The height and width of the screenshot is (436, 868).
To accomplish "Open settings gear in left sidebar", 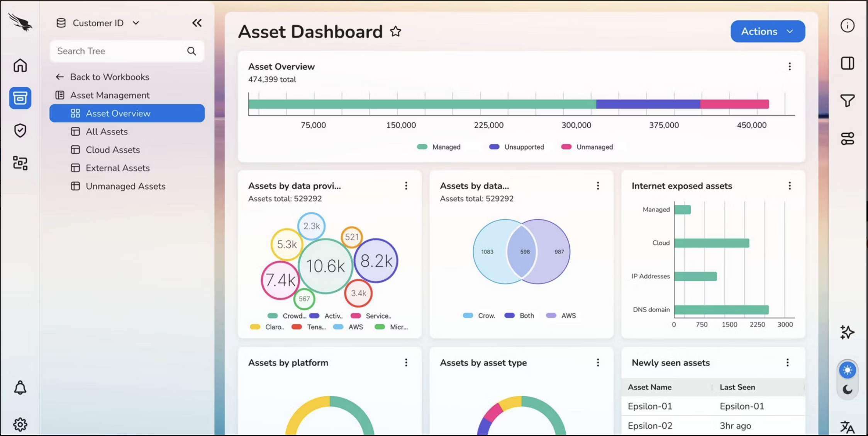I will point(20,424).
